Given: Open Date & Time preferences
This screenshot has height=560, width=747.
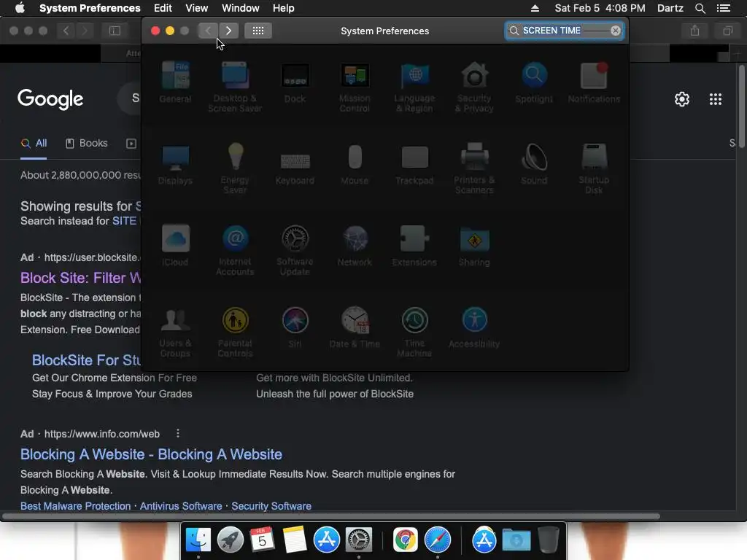Looking at the screenshot, I should [x=355, y=327].
